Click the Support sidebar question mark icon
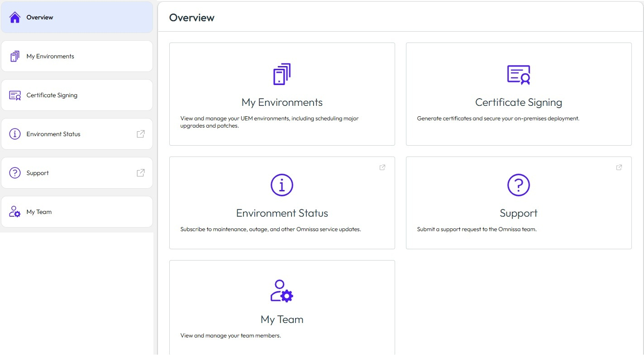 click(15, 173)
